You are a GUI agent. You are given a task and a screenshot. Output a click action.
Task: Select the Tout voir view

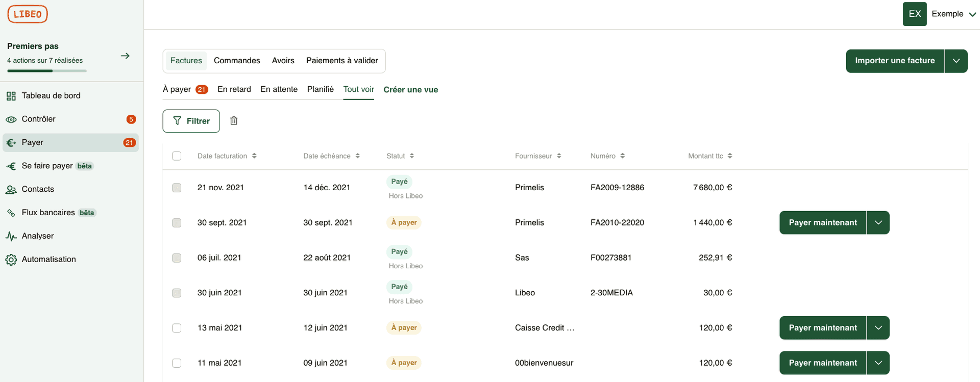point(359,89)
